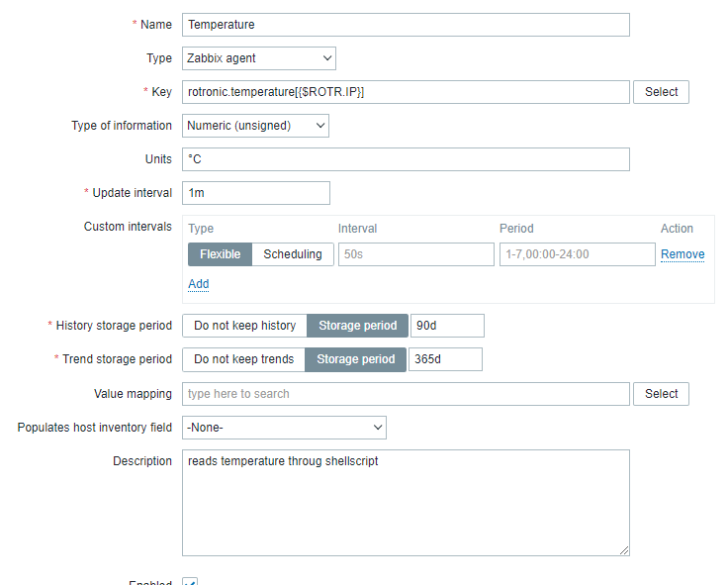This screenshot has height=585, width=728.
Task: Switch custom interval to Scheduling
Action: click(293, 254)
